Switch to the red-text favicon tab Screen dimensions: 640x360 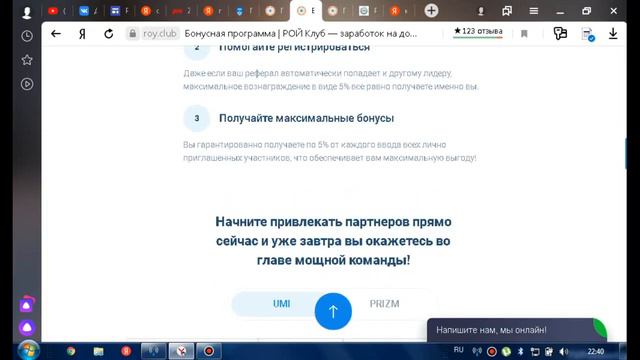(x=181, y=11)
